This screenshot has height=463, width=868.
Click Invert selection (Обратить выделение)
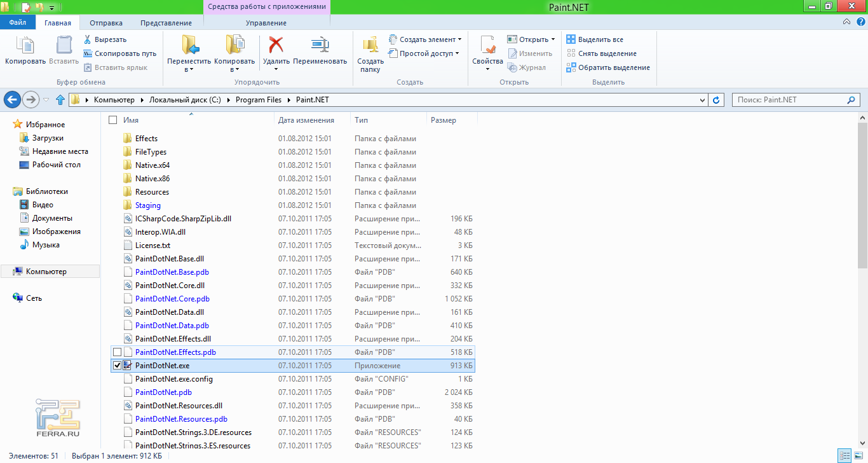tap(607, 67)
